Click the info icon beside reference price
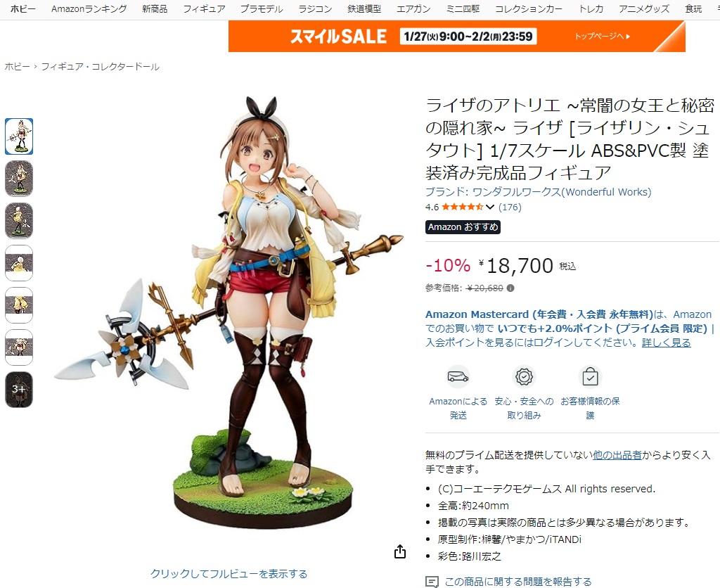Image resolution: width=720 pixels, height=588 pixels. coord(510,288)
